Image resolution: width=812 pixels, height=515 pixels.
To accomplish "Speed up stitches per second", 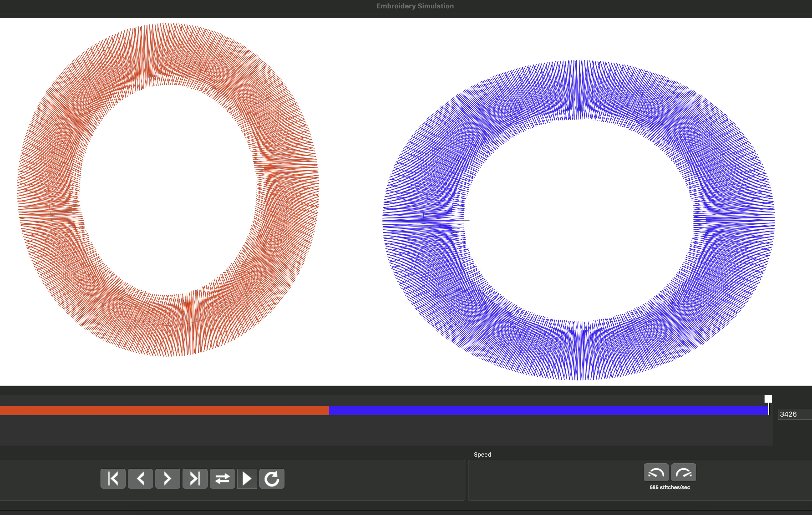I will pos(683,472).
